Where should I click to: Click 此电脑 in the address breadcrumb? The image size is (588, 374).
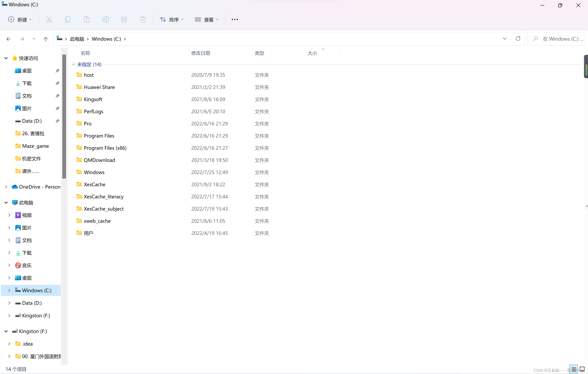point(77,39)
